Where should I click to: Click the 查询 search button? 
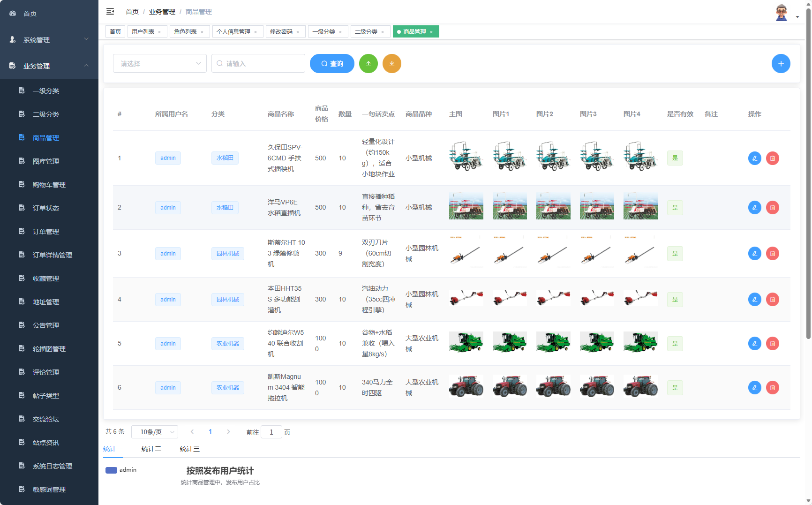[x=332, y=63]
